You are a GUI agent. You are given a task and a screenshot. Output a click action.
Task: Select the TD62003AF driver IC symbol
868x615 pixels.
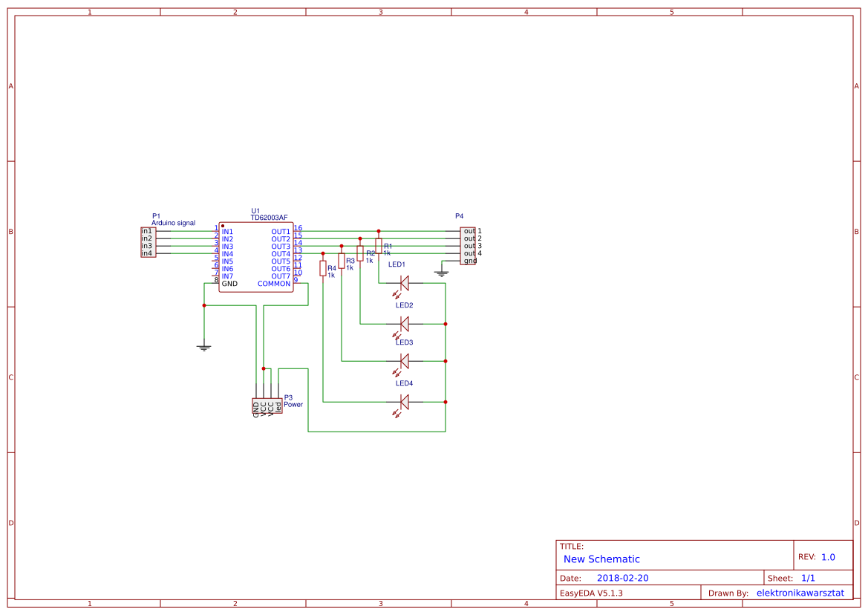coord(255,256)
